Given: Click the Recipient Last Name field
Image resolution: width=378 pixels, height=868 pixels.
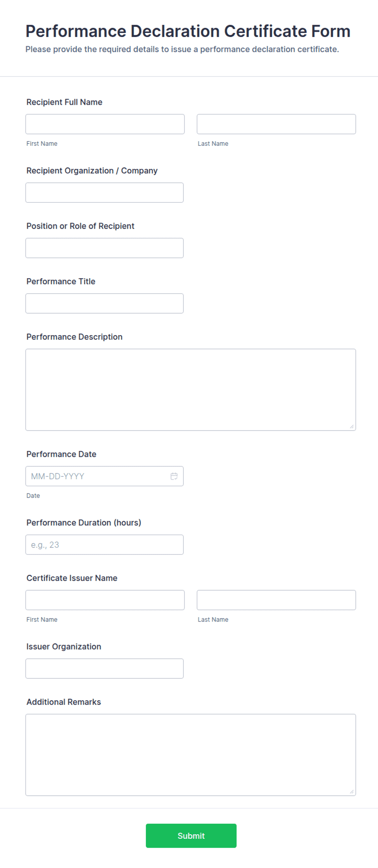Looking at the screenshot, I should pyautogui.click(x=276, y=124).
